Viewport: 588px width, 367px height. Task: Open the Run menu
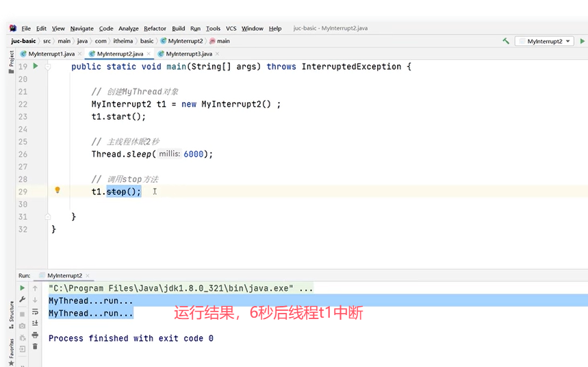click(x=195, y=29)
